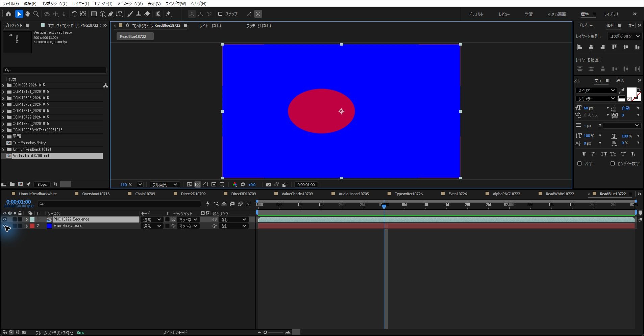Enable the スナップ checkbox

(x=220, y=14)
